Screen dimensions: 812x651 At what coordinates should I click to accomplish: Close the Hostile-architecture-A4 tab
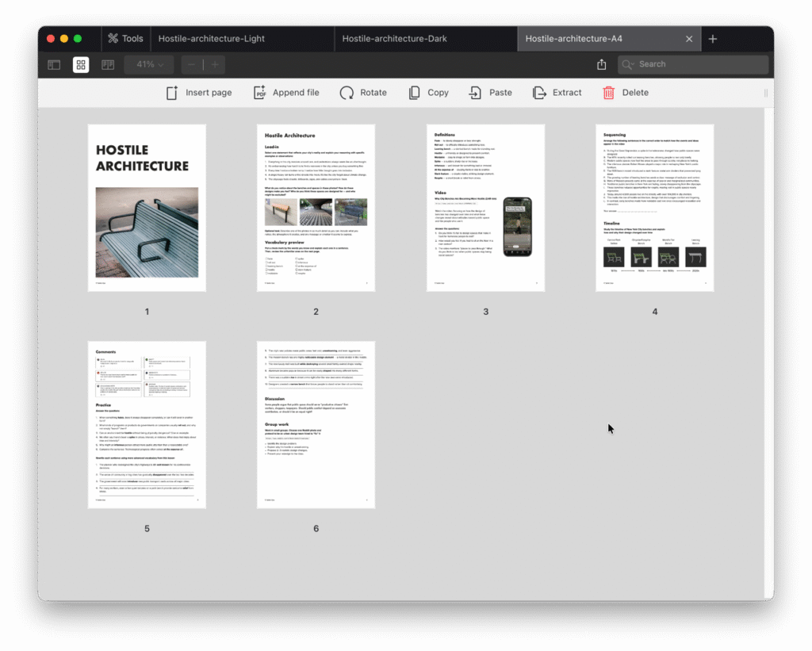tap(689, 37)
